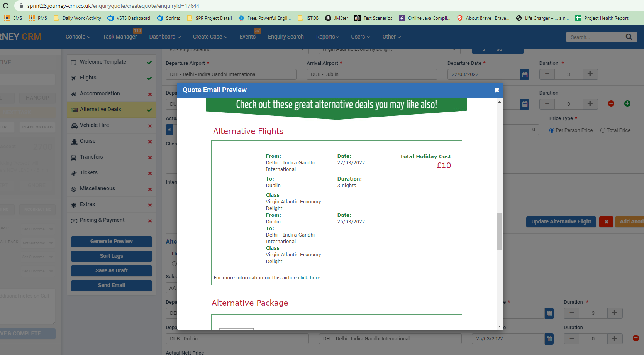Click the Miscellaneous section icon

(74, 189)
